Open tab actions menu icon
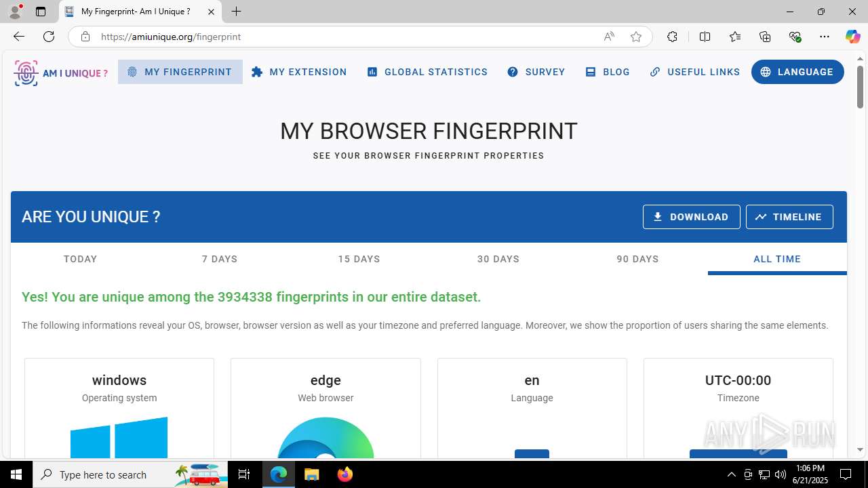The image size is (868, 488). 41,12
